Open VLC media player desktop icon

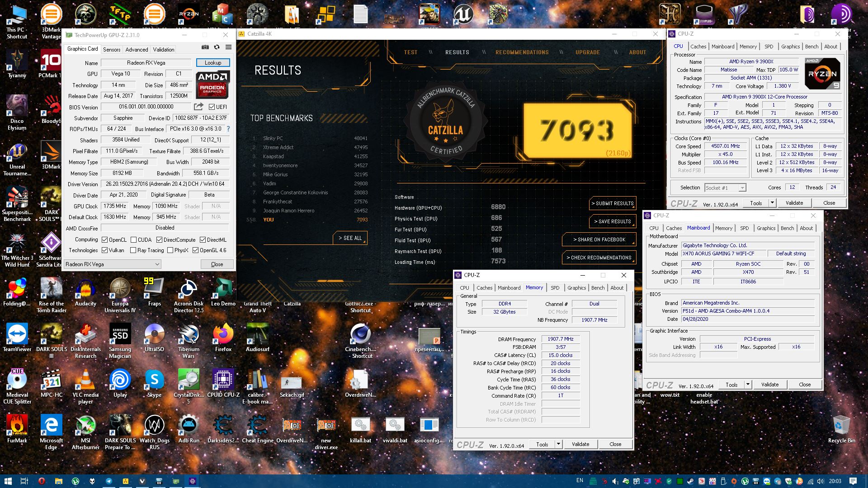85,387
